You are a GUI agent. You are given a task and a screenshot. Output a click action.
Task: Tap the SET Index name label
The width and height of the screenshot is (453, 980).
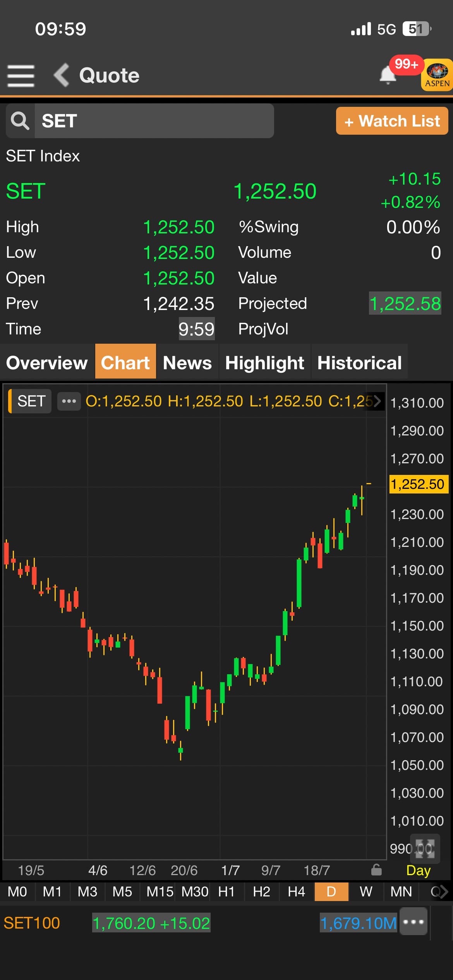pyautogui.click(x=43, y=156)
